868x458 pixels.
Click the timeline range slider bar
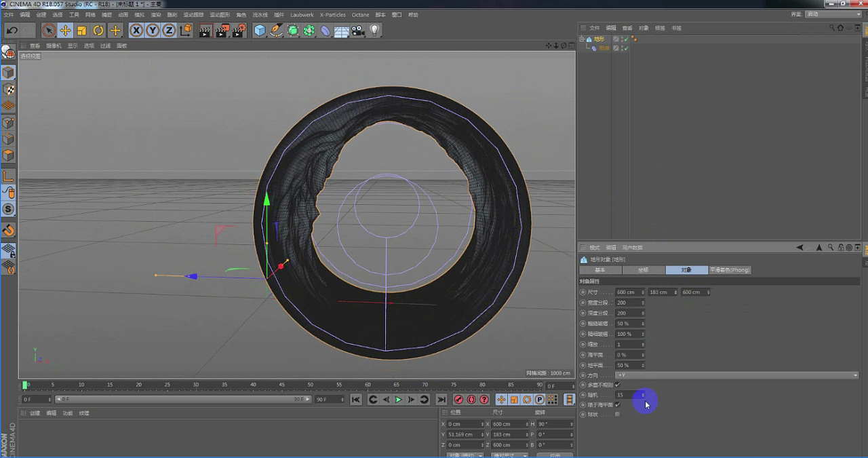(183, 400)
